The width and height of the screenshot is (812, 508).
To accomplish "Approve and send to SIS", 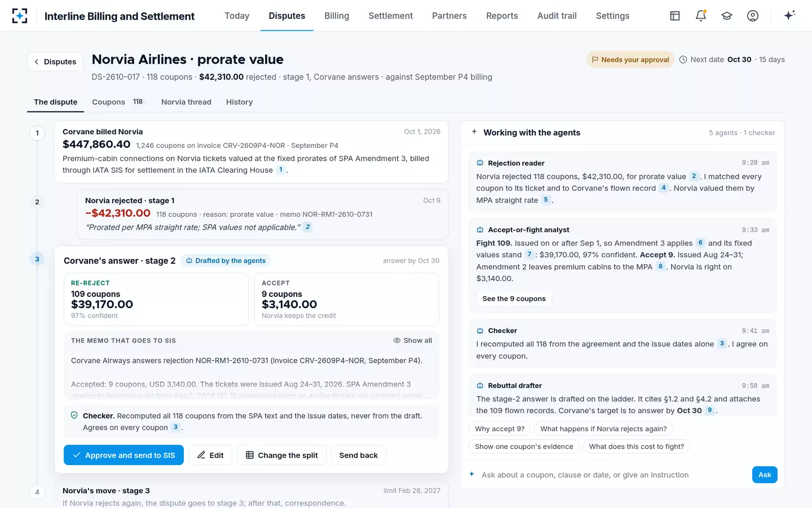I will tap(123, 455).
